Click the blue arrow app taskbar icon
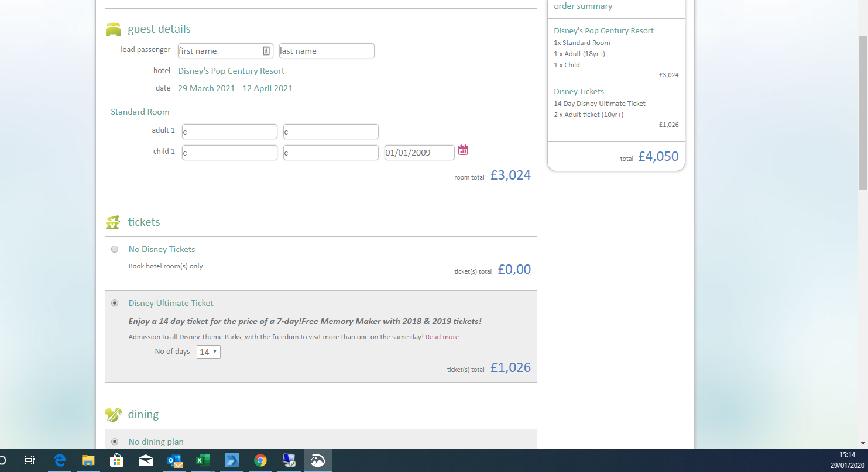868x472 pixels. coord(231,460)
